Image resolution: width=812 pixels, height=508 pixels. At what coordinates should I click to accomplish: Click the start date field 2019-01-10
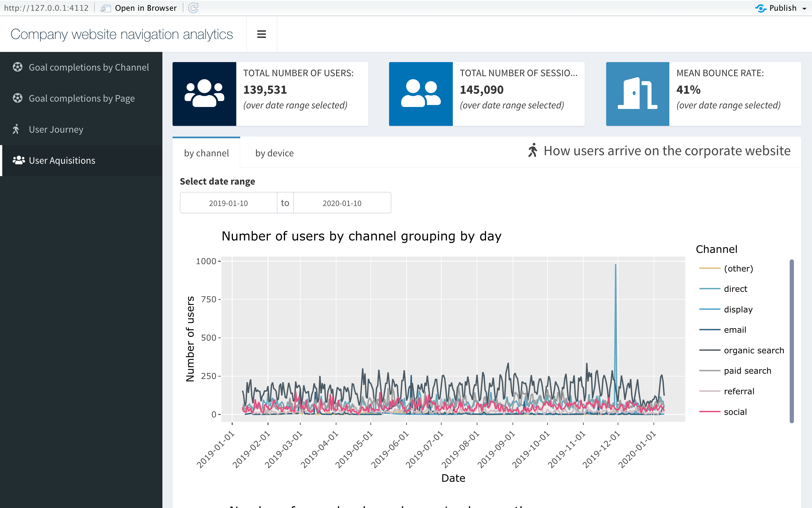(228, 203)
